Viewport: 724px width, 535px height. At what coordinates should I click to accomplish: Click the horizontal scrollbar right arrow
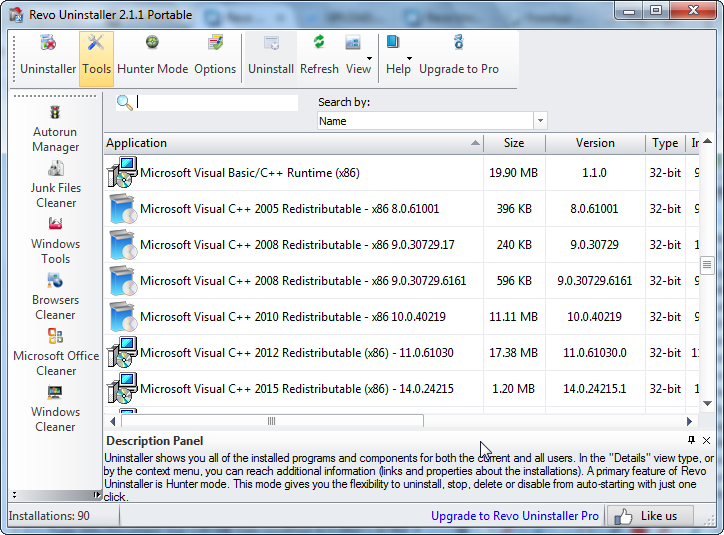tap(689, 421)
